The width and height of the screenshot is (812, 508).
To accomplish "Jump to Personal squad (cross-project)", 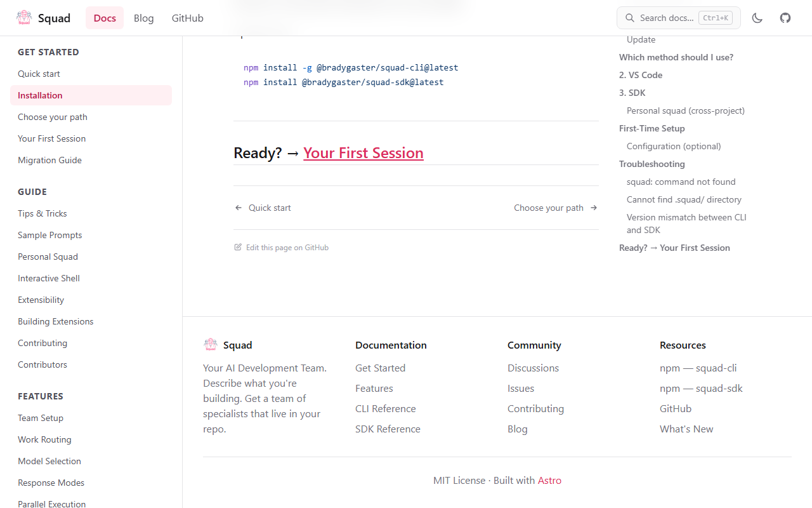I will [x=686, y=110].
